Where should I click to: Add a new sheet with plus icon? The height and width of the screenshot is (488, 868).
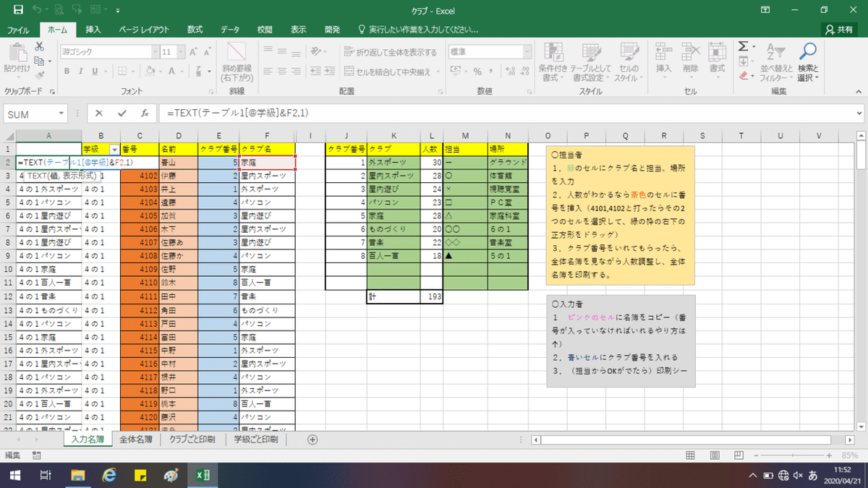(312, 439)
